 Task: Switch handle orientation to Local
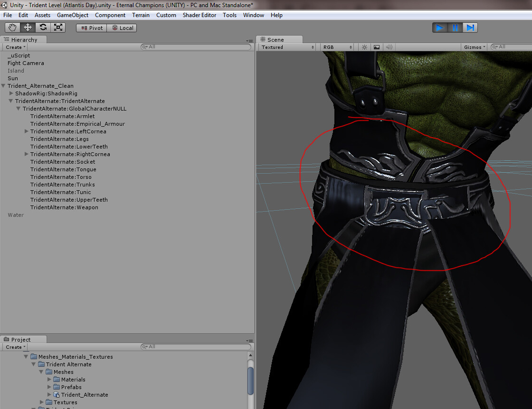point(122,28)
